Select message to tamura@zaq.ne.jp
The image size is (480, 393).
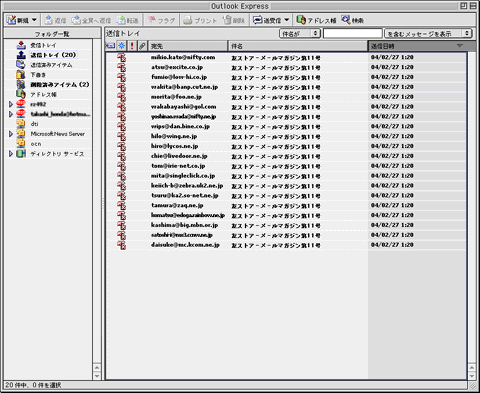[286, 205]
